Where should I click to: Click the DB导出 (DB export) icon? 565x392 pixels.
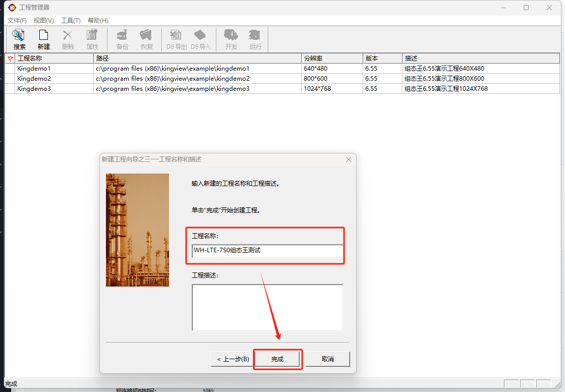tap(177, 39)
